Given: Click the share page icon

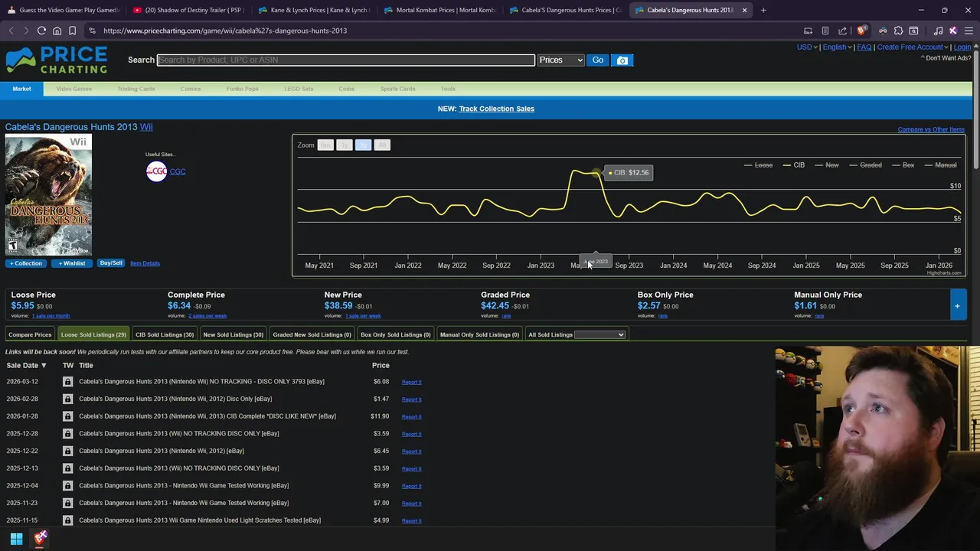Looking at the screenshot, I should (843, 31).
